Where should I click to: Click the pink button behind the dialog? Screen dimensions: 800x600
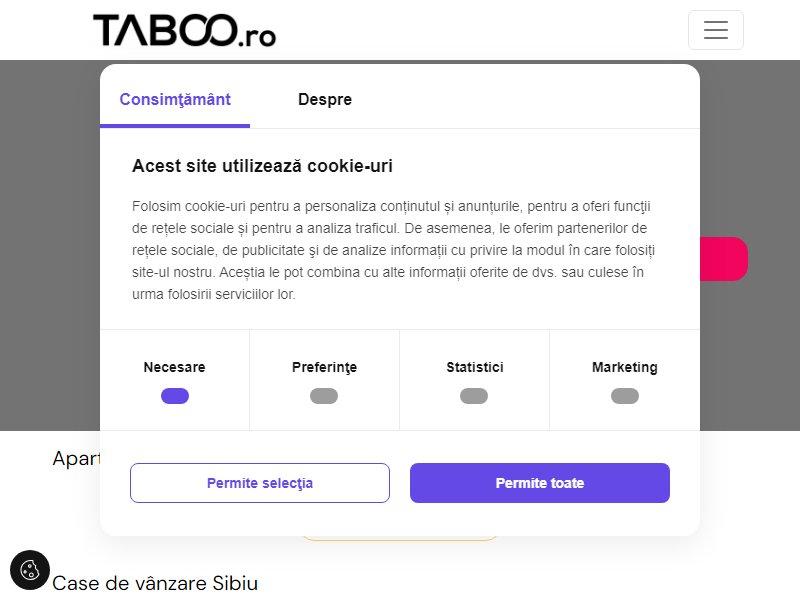coord(723,259)
